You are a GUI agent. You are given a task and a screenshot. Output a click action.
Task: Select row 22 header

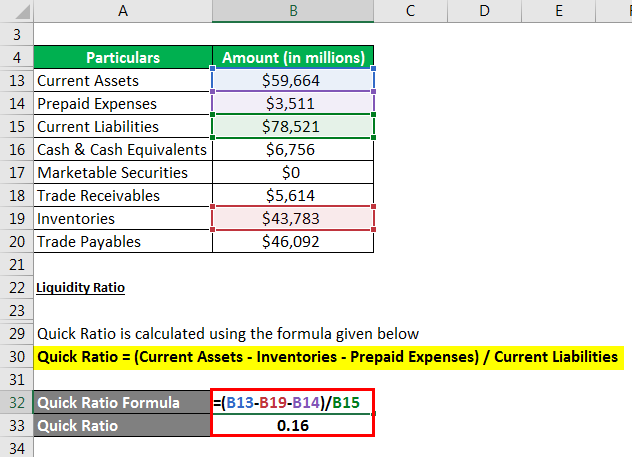click(x=17, y=287)
